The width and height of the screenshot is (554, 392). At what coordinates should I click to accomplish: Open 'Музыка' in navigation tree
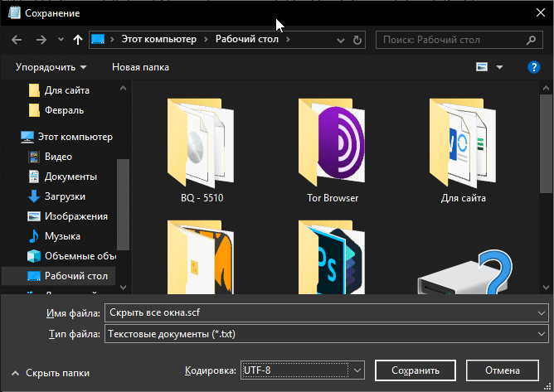[62, 236]
